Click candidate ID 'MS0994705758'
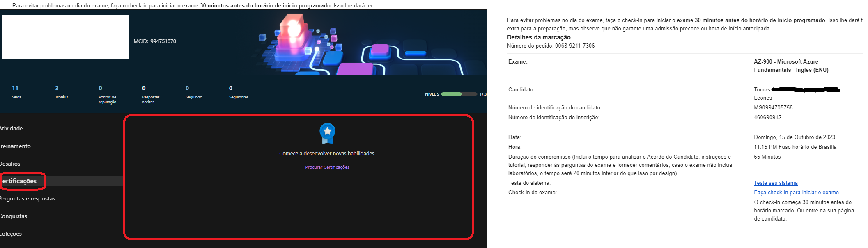This screenshot has width=868, height=248. pyautogui.click(x=773, y=107)
